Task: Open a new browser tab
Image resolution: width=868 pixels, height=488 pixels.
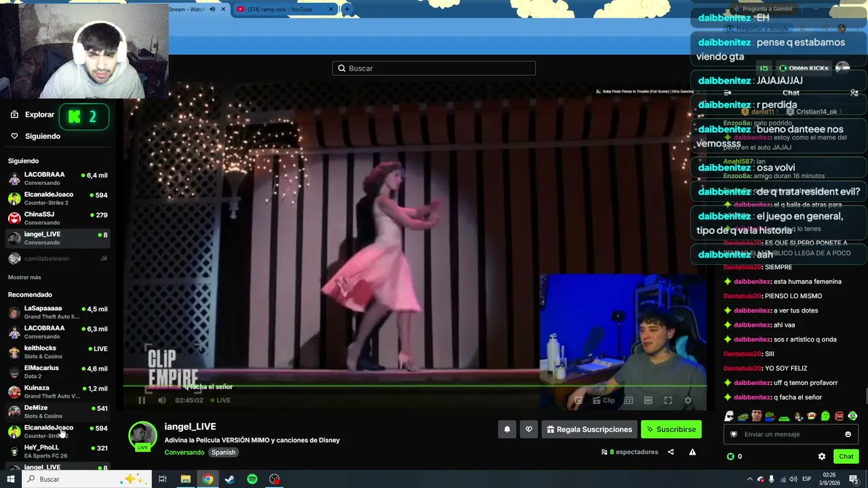Action: point(347,9)
